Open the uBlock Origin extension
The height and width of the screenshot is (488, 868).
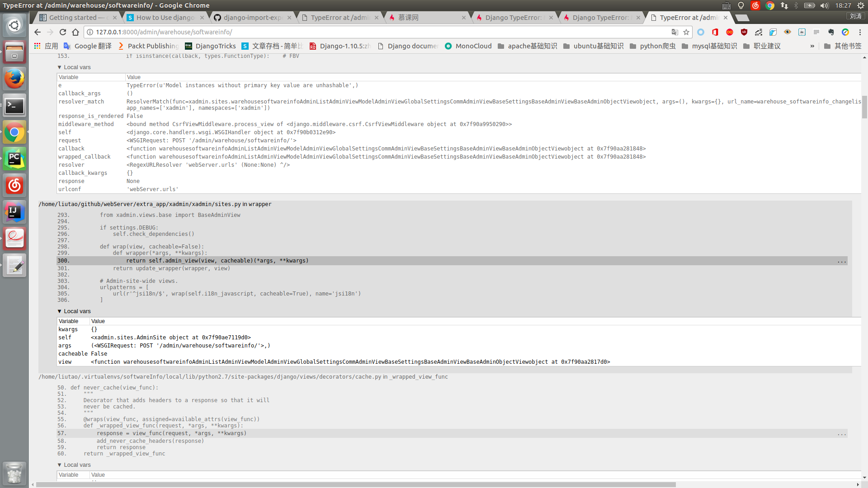click(744, 32)
